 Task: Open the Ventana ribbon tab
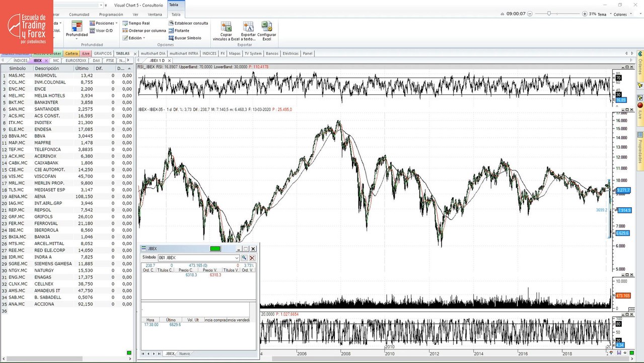click(155, 15)
